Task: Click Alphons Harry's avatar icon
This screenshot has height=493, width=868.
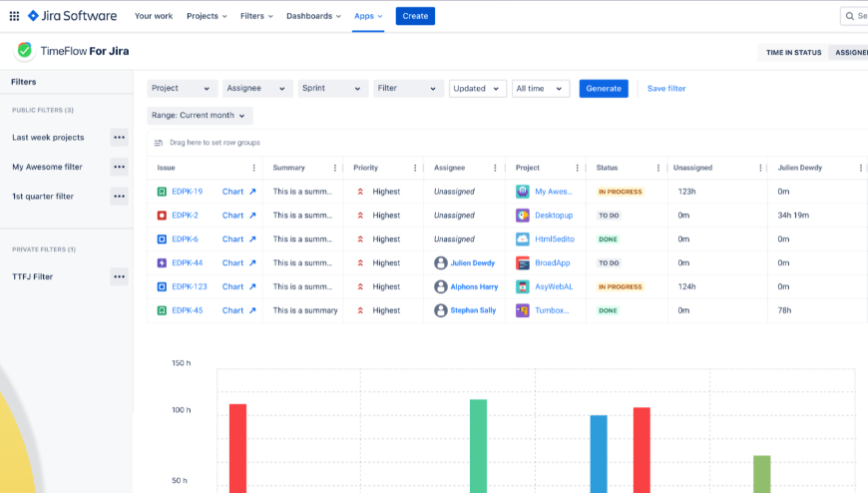Action: pos(441,287)
